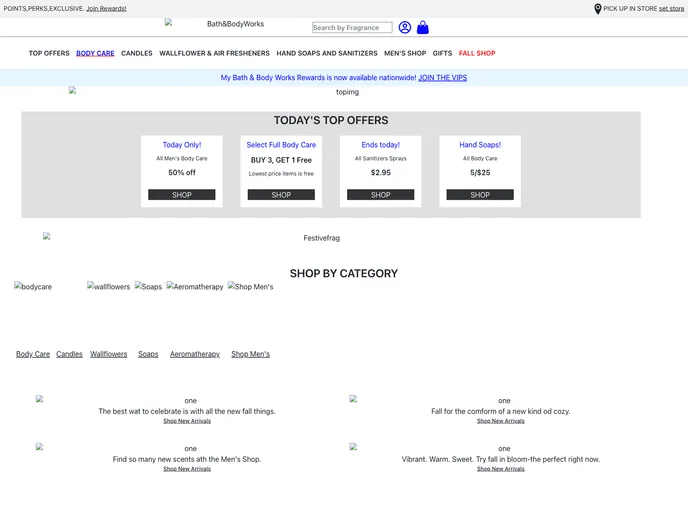Image resolution: width=688 pixels, height=512 pixels.
Task: Click the Shop Men's category thumbnail
Action: [x=250, y=287]
